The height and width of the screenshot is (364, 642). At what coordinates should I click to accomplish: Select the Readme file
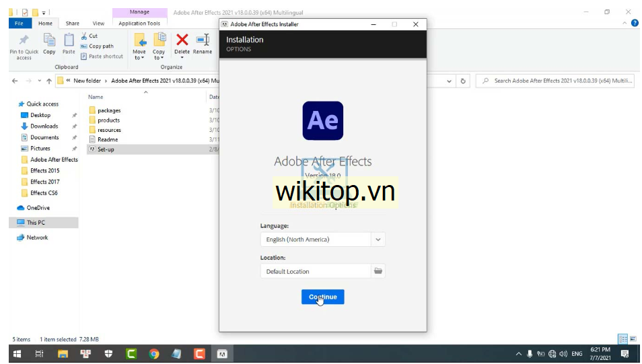(108, 140)
